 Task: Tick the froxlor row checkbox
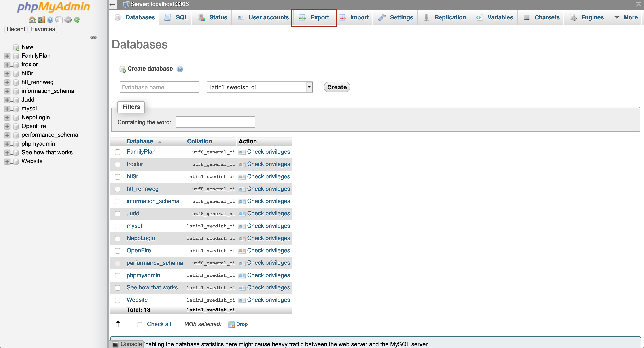(117, 164)
